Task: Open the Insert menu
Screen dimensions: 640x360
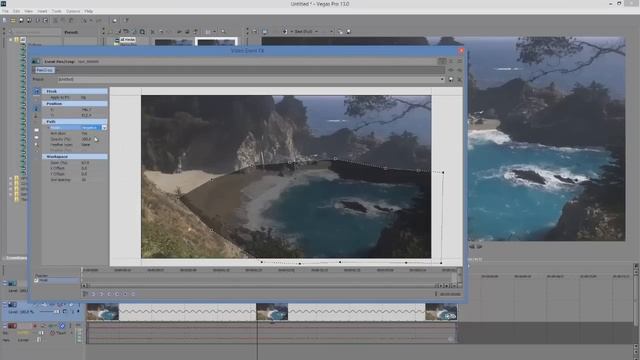Action: [42, 11]
